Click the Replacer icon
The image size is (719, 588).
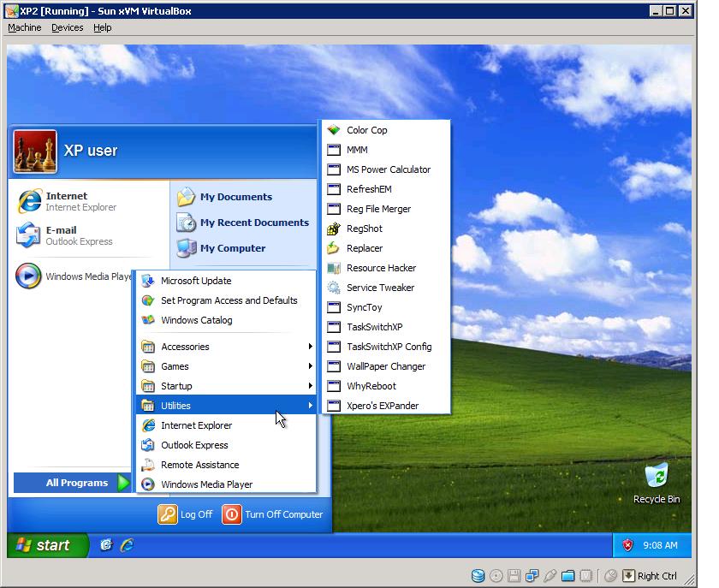pos(333,248)
